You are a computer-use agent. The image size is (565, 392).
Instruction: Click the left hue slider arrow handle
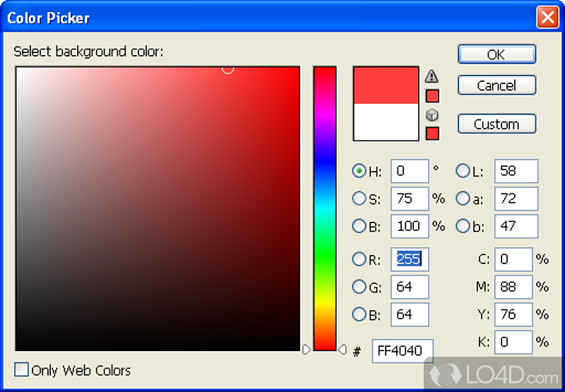307,349
